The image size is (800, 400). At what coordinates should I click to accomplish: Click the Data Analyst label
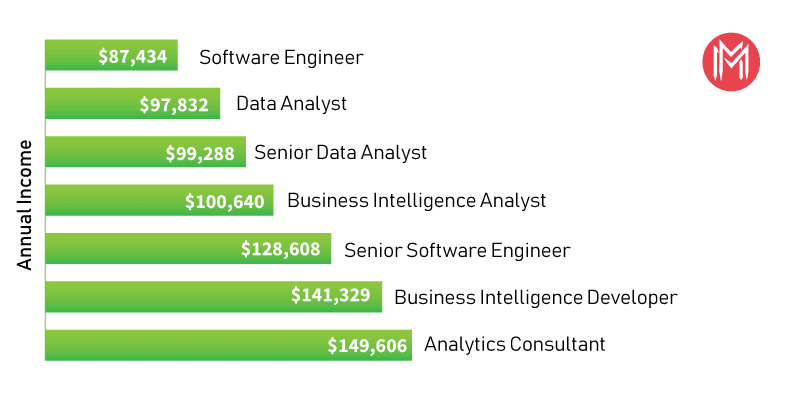coord(291,104)
